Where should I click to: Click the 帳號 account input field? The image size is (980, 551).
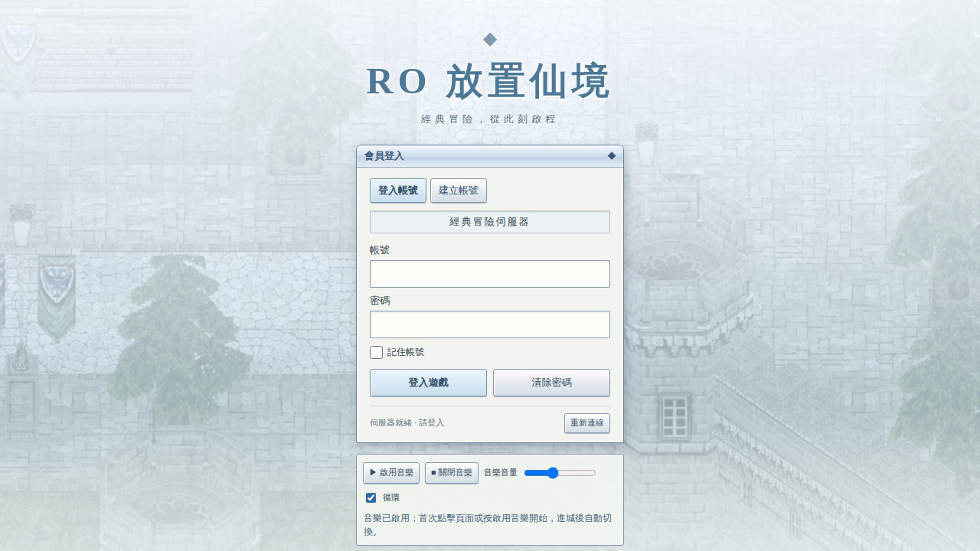pos(490,274)
